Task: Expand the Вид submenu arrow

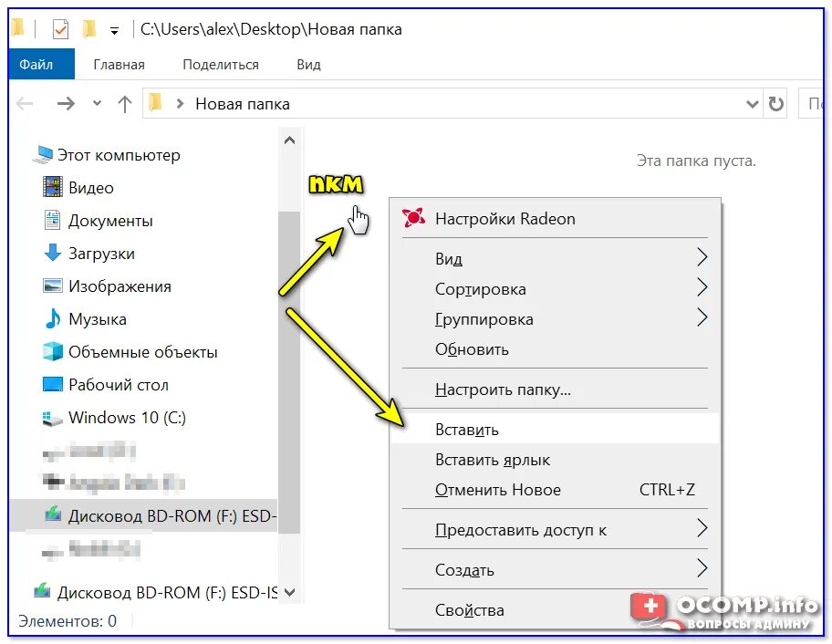Action: coord(702,257)
